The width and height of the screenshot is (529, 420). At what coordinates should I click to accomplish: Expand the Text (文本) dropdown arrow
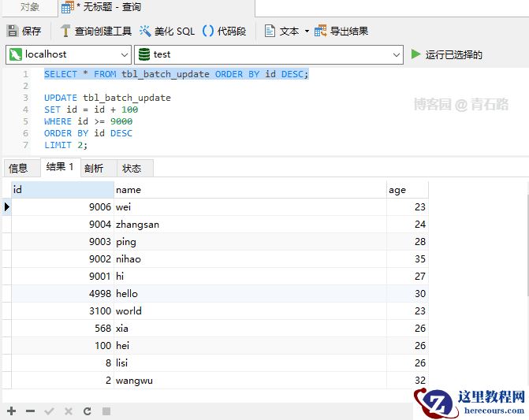pos(307,31)
